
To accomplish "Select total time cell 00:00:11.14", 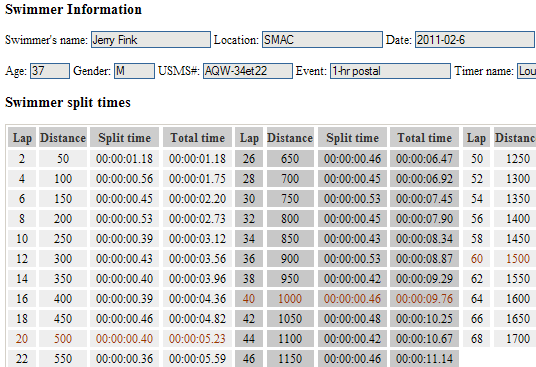I will 424,358.
